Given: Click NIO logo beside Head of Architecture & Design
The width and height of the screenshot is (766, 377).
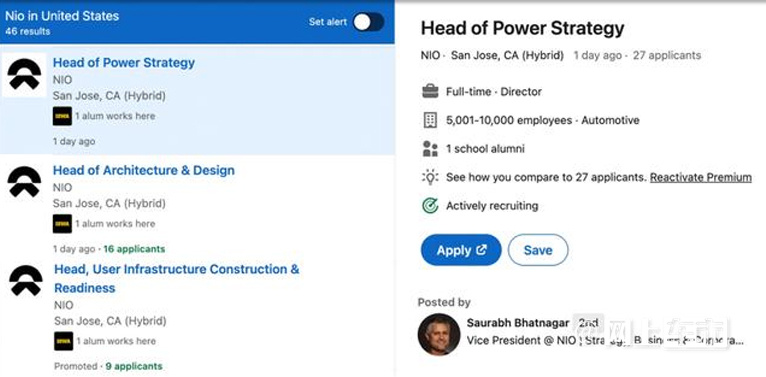Looking at the screenshot, I should (x=24, y=182).
